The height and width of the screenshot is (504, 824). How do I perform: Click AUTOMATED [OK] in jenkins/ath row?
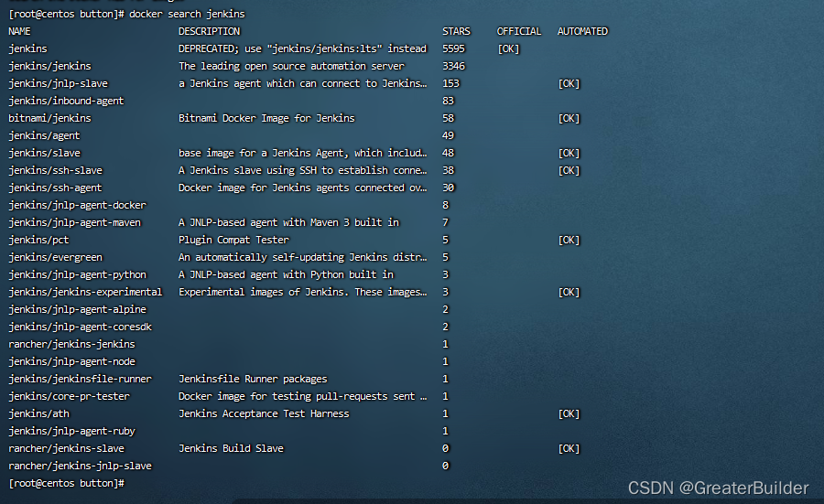pos(569,413)
